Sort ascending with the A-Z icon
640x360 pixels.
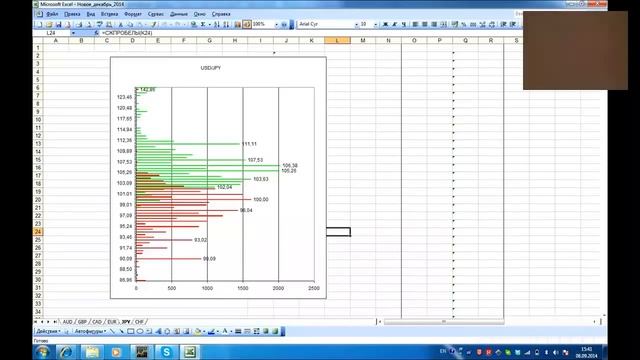[217, 24]
